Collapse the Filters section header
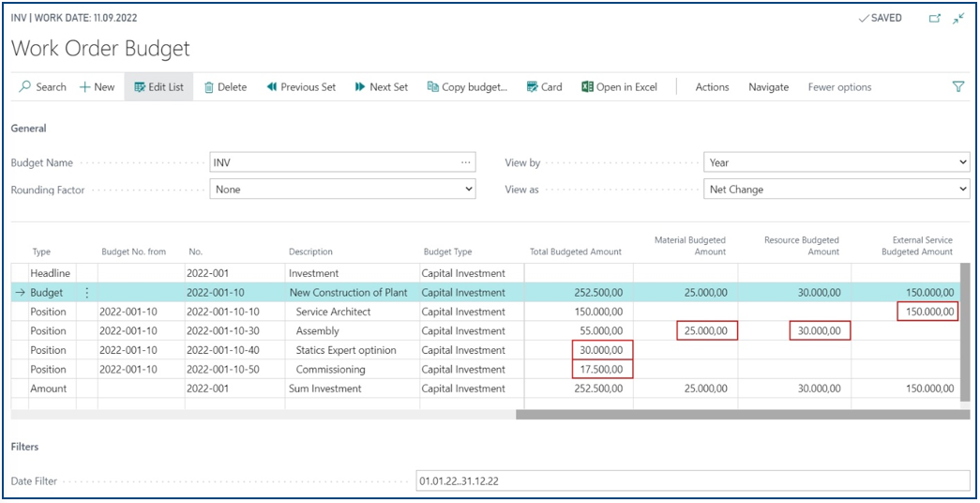 pos(25,447)
